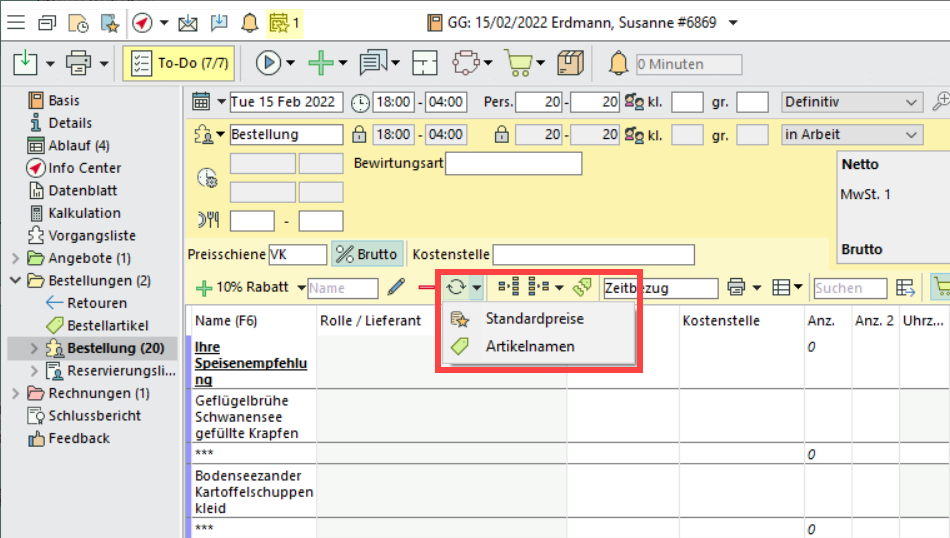Click the green plus add icon
The width and height of the screenshot is (950, 538).
320,64
